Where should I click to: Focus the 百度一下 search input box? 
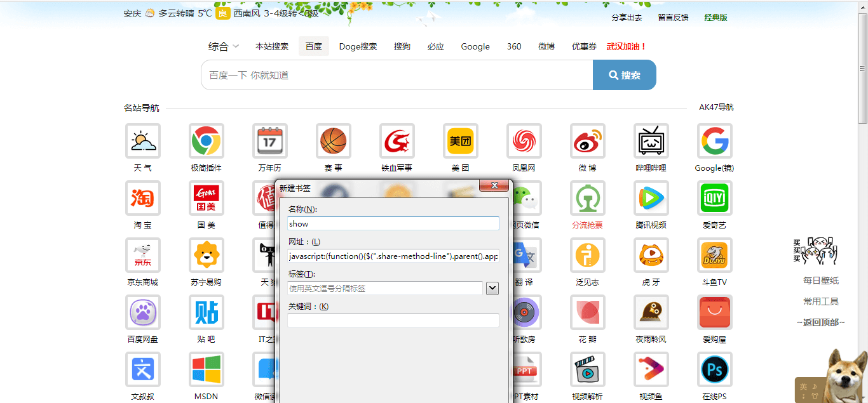pyautogui.click(x=397, y=75)
